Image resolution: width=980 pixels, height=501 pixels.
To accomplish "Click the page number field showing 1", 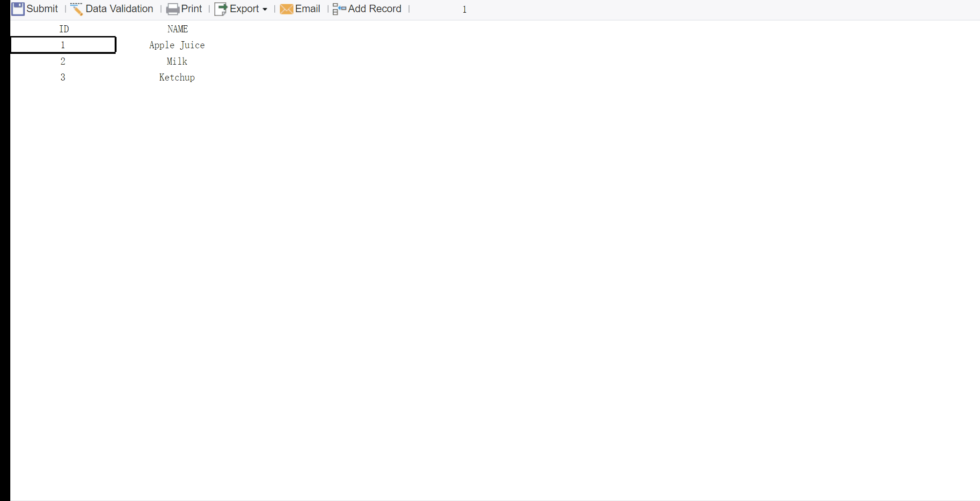I will [464, 9].
